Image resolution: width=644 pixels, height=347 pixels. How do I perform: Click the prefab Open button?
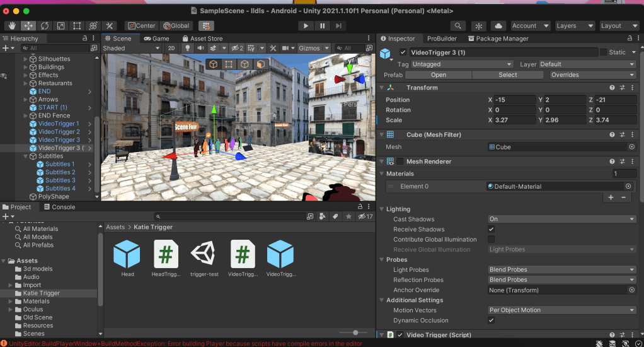click(439, 75)
